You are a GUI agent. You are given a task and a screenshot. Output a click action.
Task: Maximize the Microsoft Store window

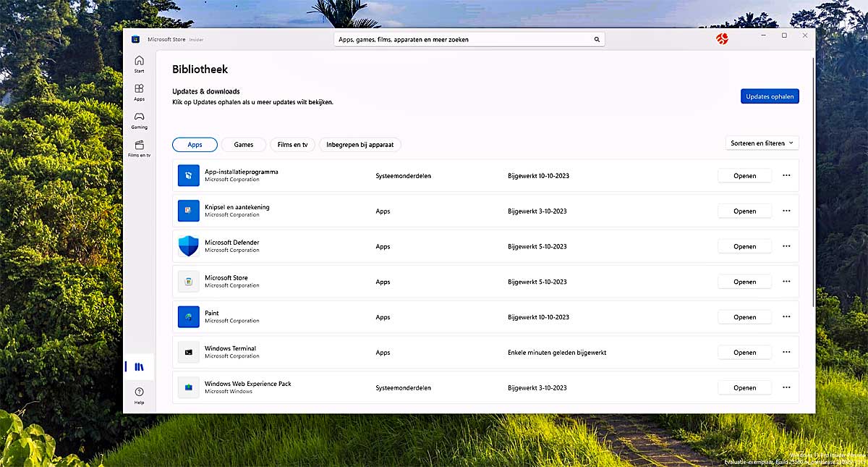(x=784, y=35)
